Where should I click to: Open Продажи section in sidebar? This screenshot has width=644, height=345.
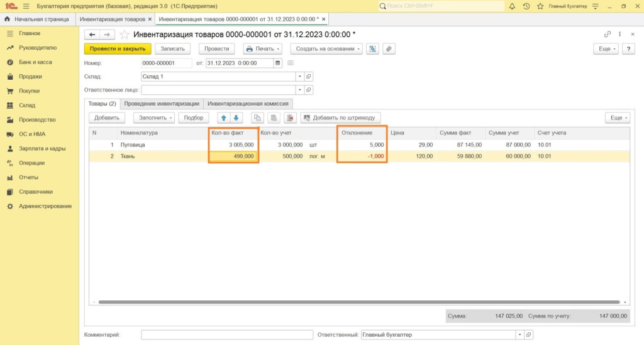click(30, 77)
